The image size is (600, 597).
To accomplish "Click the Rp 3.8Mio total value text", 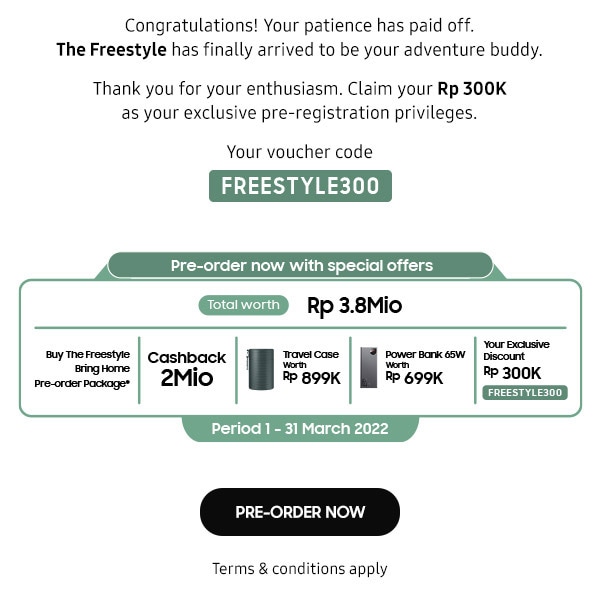I will pyautogui.click(x=355, y=306).
